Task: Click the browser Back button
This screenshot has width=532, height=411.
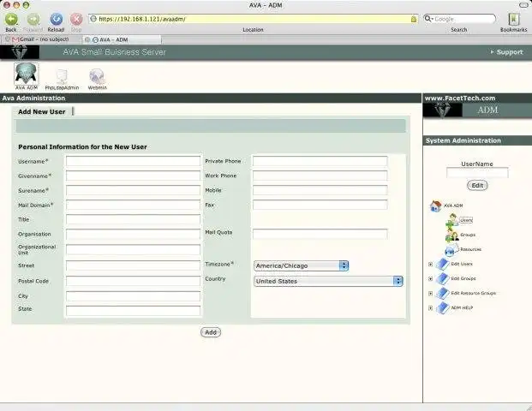Action: 11,20
